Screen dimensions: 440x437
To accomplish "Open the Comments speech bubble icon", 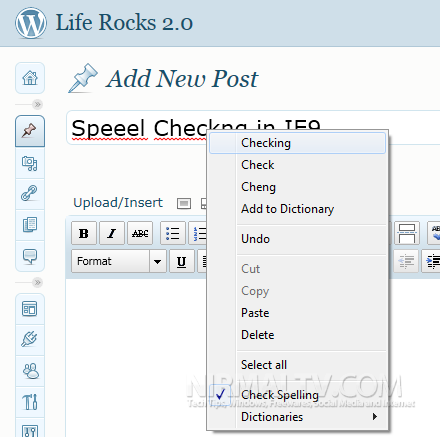I will (30, 256).
